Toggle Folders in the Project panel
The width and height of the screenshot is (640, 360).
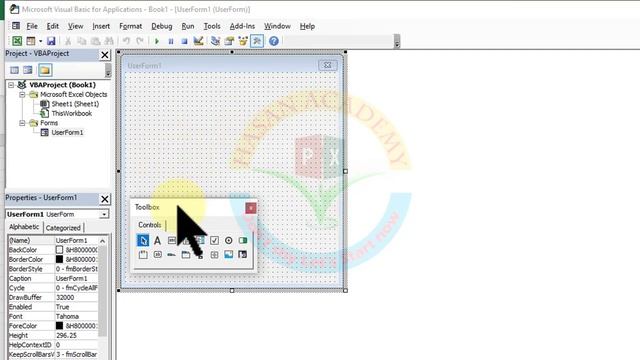[x=45, y=70]
